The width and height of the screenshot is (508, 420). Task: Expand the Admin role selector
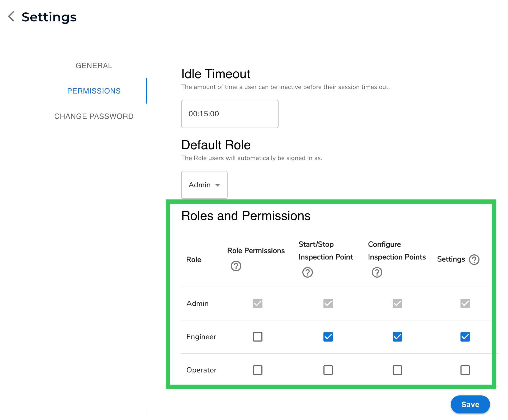click(204, 185)
